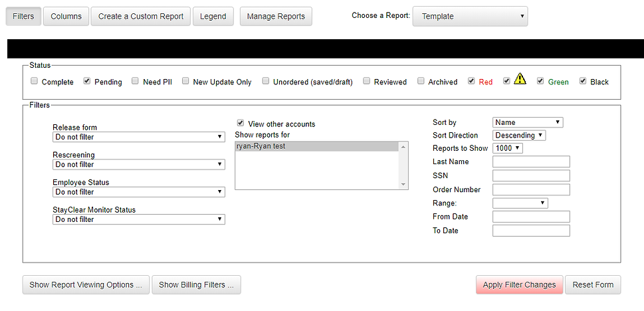Click the Last Name input field

click(531, 161)
